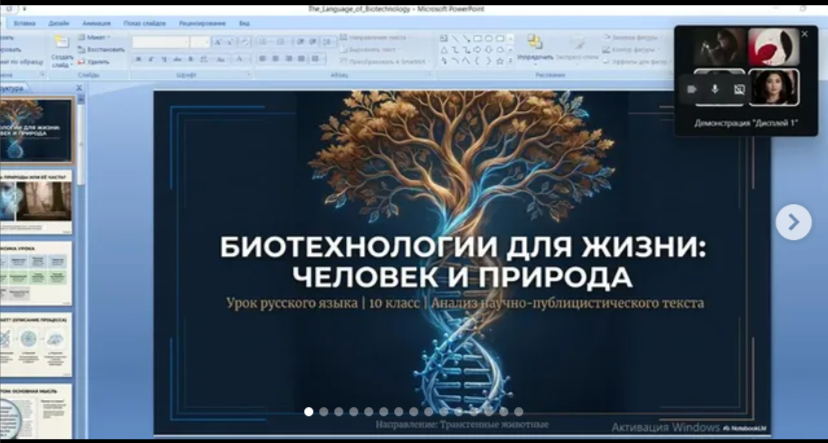Open the Slide Show (Показ слайдов) tab
The width and height of the screenshot is (828, 443).
point(145,22)
